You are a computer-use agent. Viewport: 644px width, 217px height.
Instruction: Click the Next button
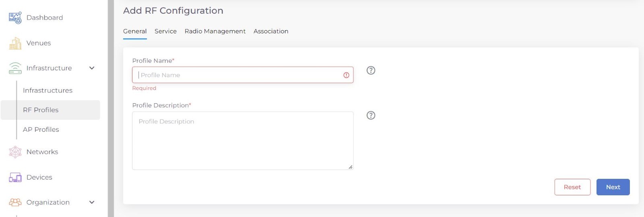(x=613, y=187)
